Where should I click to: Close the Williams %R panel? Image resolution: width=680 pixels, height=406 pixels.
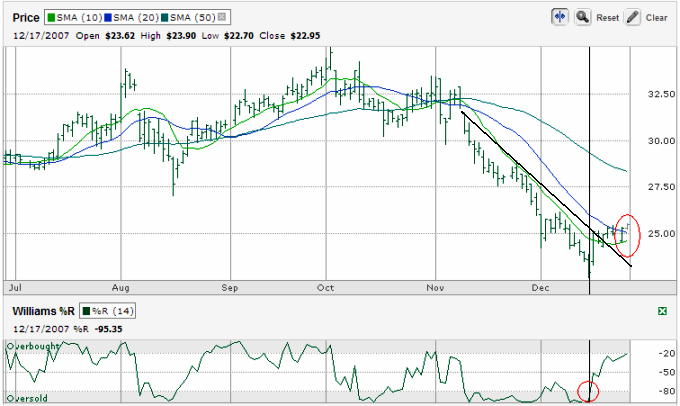click(662, 311)
